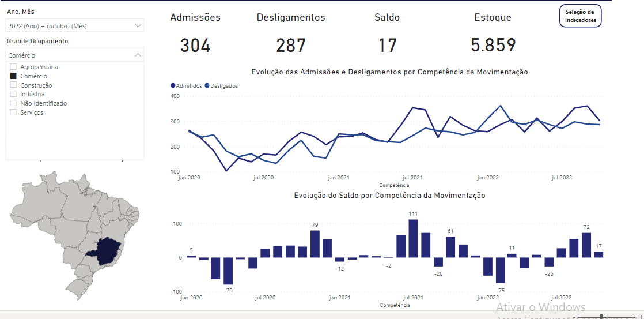Viewport: 644px width, 319px height.
Task: Select the Estoque card value 5.859
Action: (x=493, y=45)
